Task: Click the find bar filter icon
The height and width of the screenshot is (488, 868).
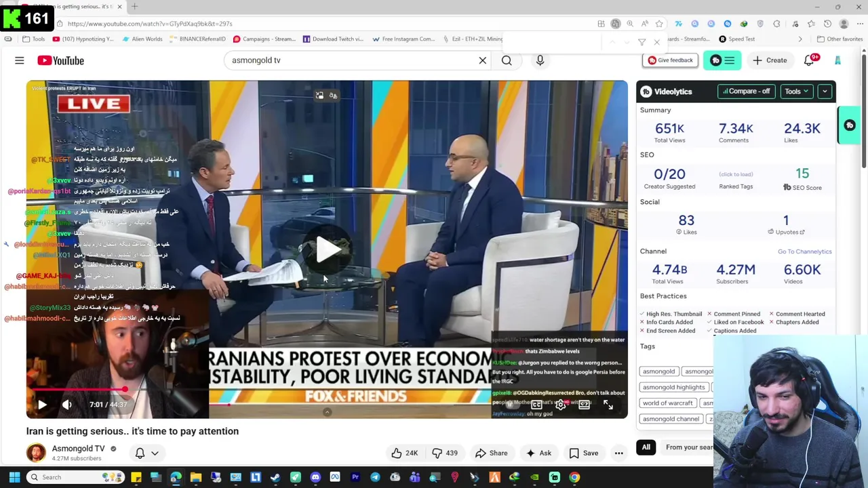Action: pos(642,42)
